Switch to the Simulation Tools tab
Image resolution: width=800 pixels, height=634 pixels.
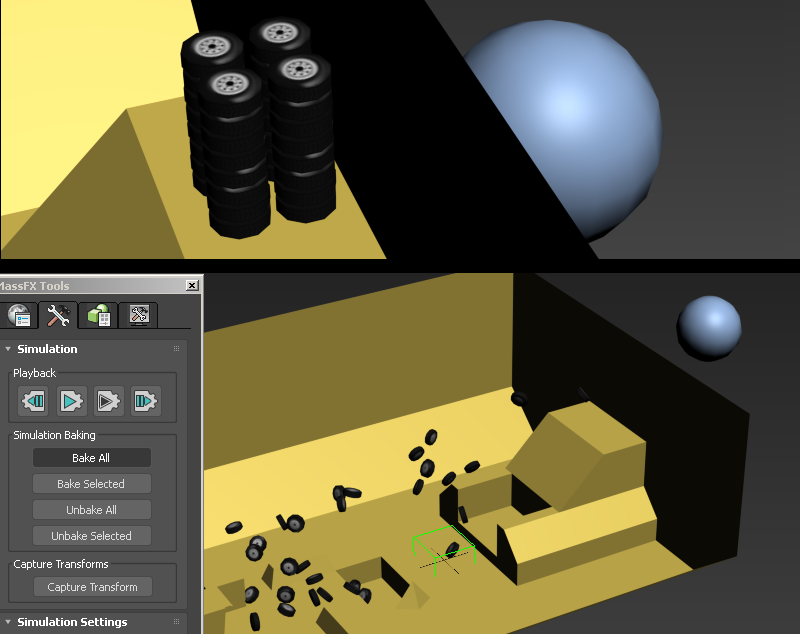(58, 315)
